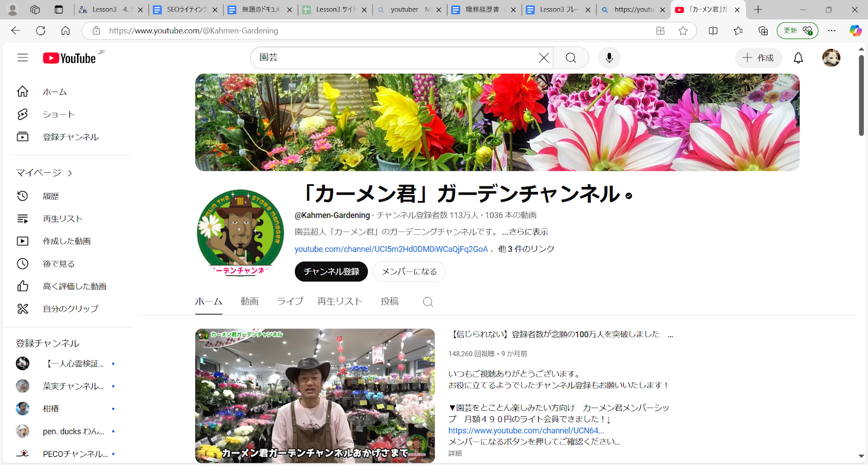
Task: Open the notifications bell
Action: pos(798,57)
